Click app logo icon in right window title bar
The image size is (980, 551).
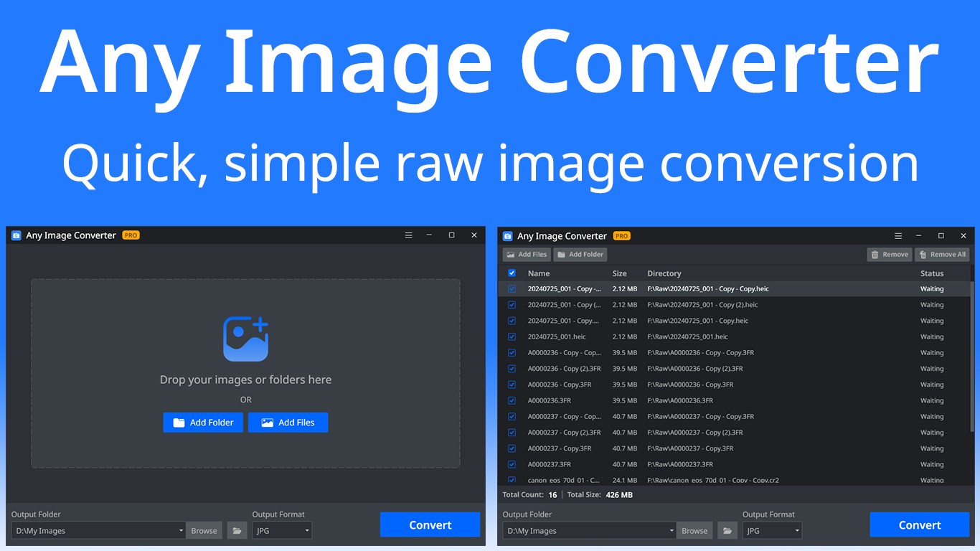tap(507, 236)
